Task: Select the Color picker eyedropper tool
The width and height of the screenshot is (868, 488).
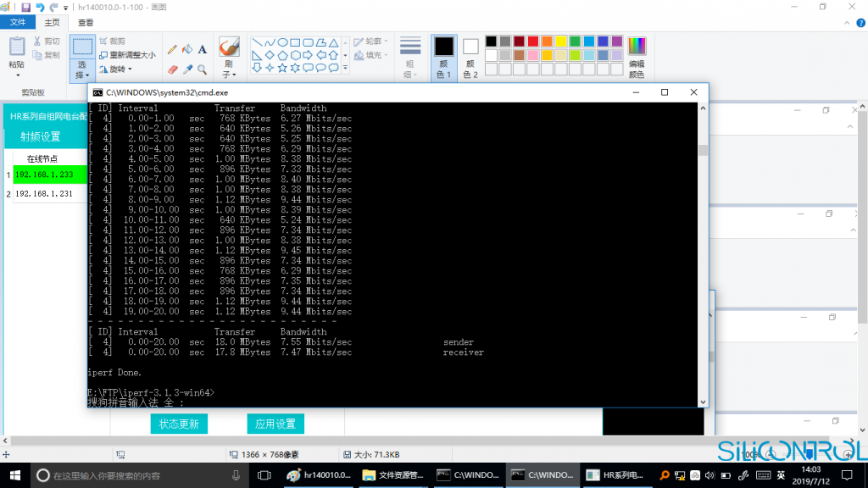Action: (187, 69)
